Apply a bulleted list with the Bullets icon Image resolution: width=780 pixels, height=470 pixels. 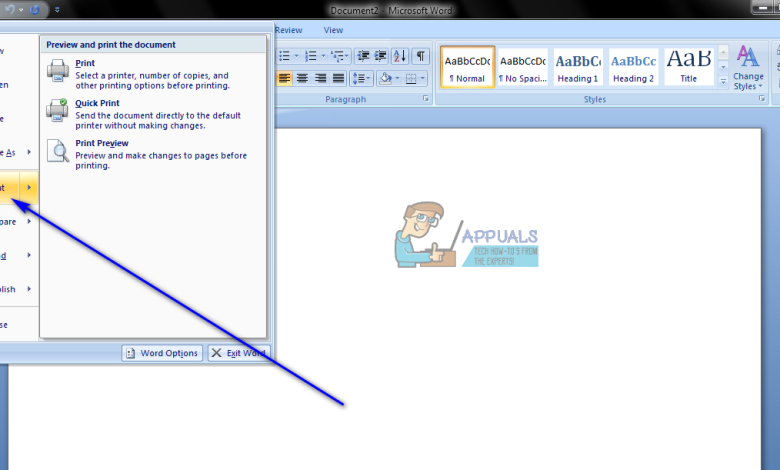284,56
